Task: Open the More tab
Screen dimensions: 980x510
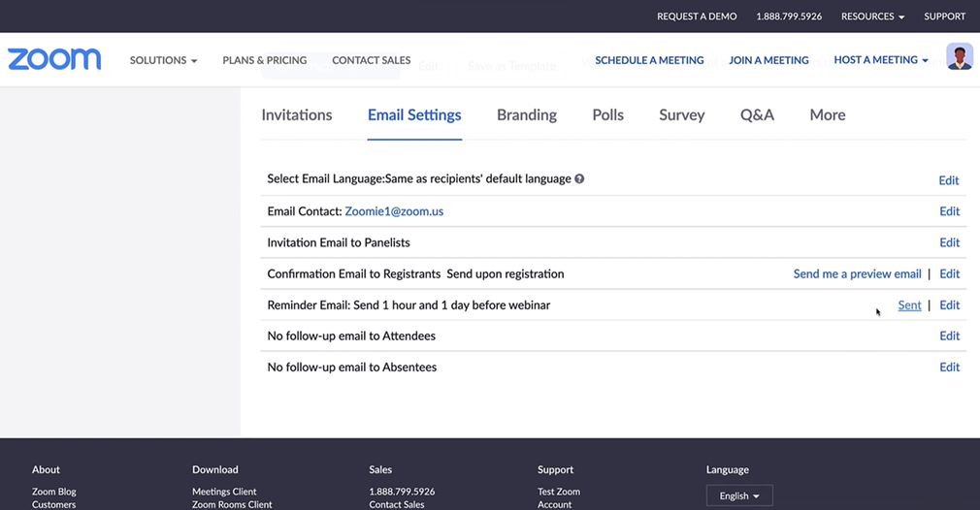Action: click(828, 114)
